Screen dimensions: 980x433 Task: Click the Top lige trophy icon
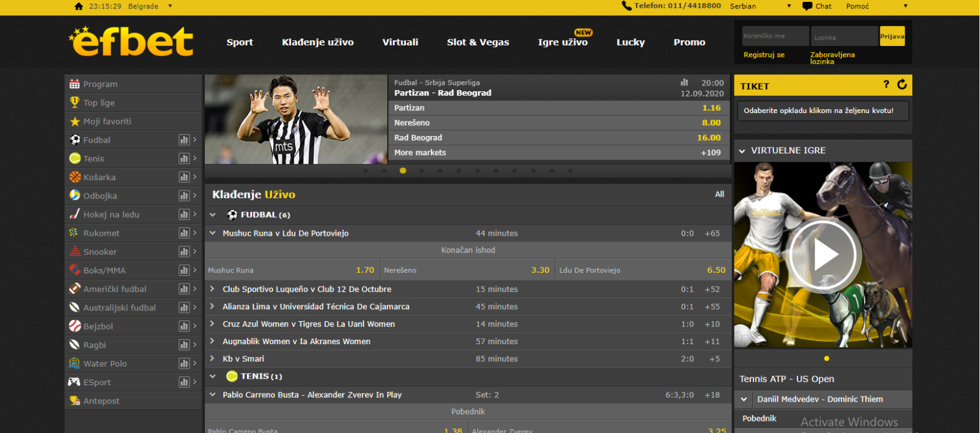coord(75,103)
